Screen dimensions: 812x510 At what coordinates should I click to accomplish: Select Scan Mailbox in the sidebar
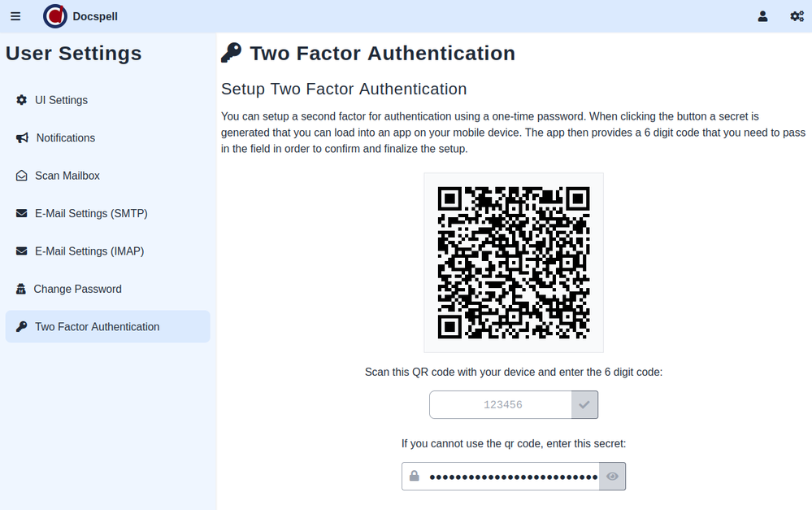(67, 176)
